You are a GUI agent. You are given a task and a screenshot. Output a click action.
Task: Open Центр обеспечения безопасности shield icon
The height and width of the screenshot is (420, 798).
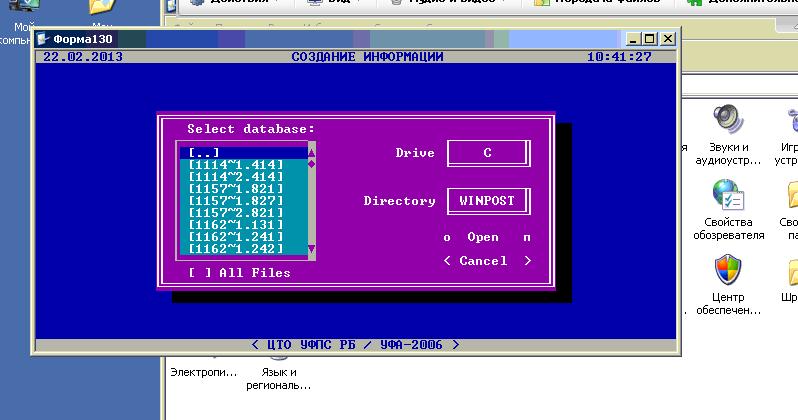tap(728, 285)
